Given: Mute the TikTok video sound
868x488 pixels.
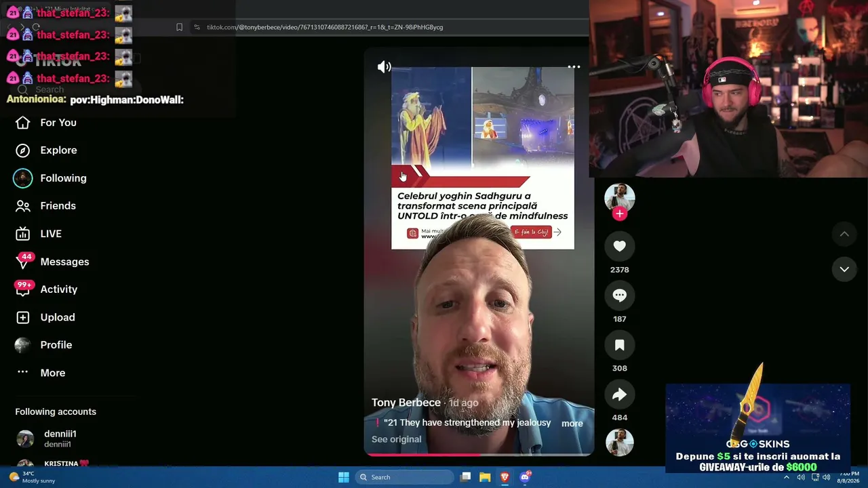Looking at the screenshot, I should pos(384,66).
